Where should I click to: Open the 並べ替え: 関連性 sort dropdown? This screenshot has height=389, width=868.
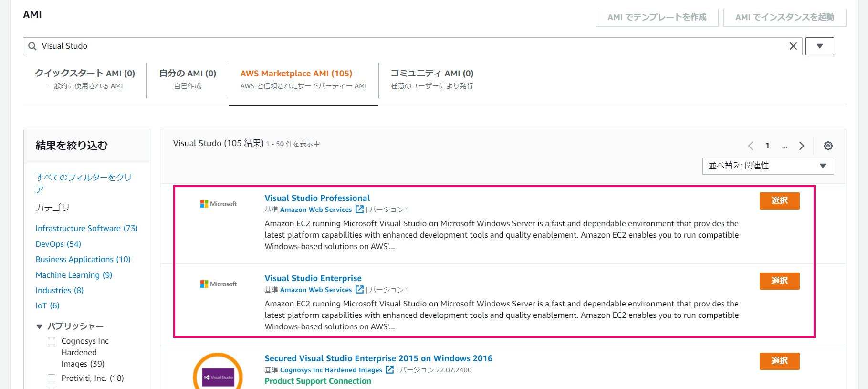[x=768, y=166]
